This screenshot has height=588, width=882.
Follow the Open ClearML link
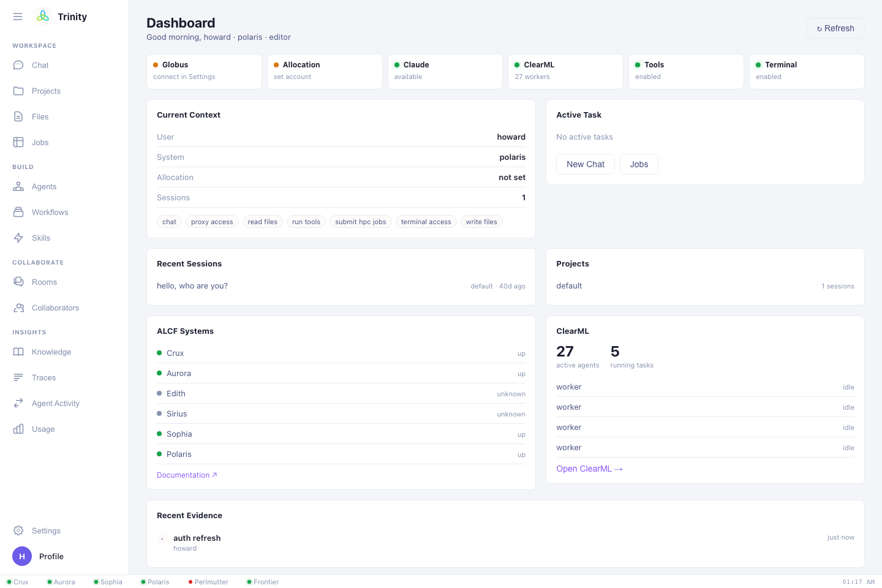point(589,469)
